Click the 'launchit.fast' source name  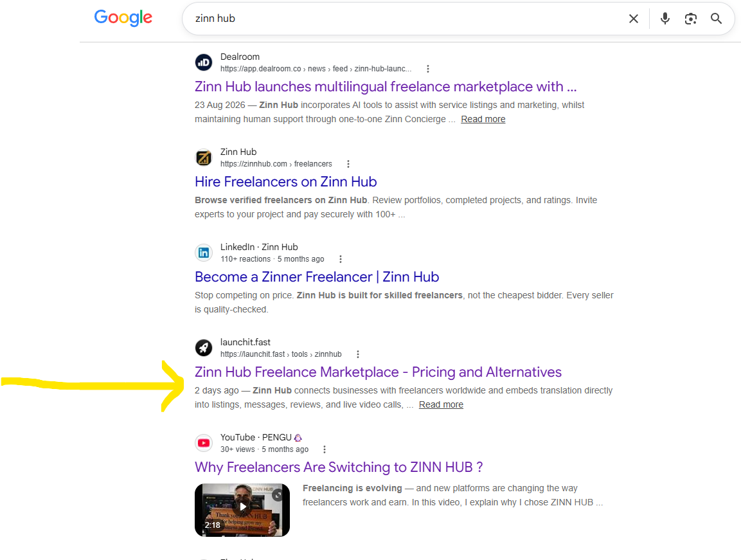point(246,342)
